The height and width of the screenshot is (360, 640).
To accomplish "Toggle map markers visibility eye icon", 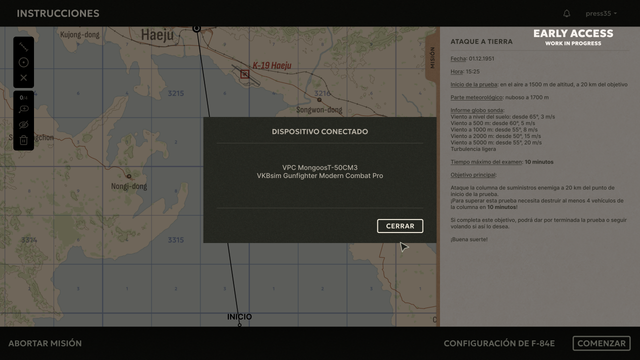I will click(23, 124).
